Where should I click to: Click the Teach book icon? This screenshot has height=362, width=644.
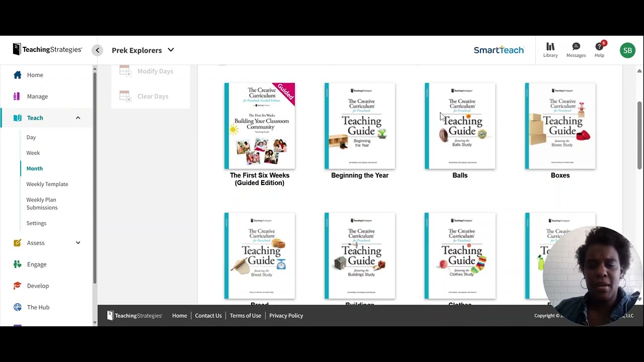(x=18, y=118)
